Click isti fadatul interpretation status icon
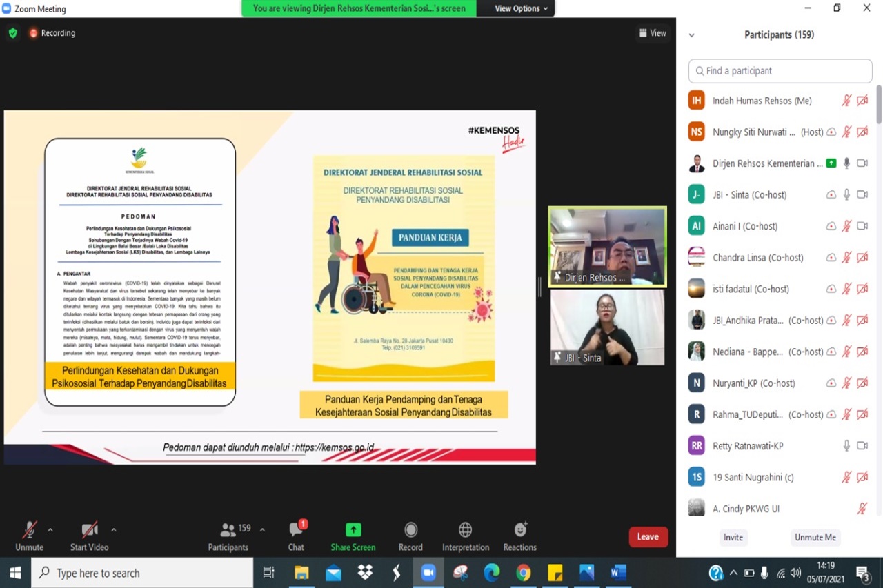Image resolution: width=883 pixels, height=588 pixels. [831, 289]
